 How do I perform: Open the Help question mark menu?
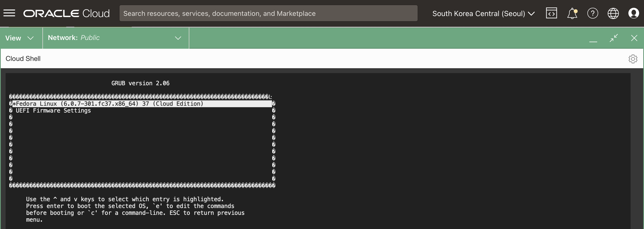[x=593, y=13]
